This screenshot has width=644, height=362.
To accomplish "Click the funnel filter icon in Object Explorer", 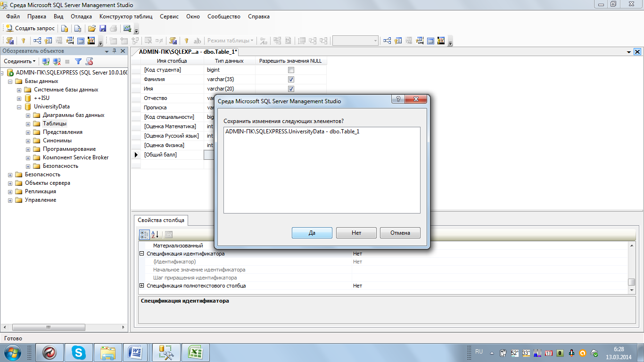I will [78, 61].
